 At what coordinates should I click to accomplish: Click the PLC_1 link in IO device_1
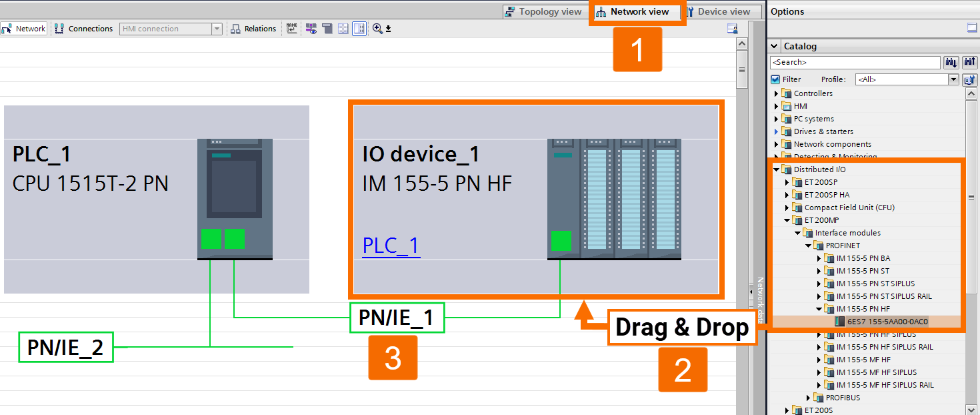tap(391, 246)
